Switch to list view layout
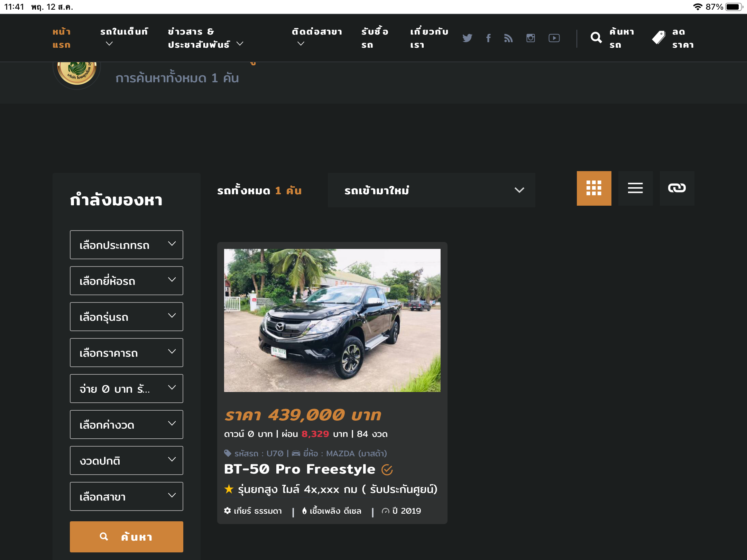Viewport: 747px width, 560px height. pos(635,188)
